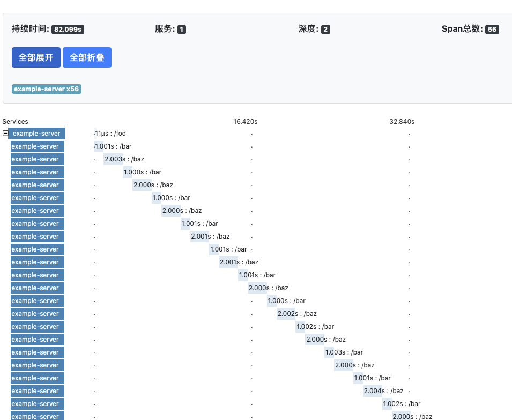Click the 16.420s timeline marker
Viewport: 512px width, 420px height.
[x=246, y=122]
